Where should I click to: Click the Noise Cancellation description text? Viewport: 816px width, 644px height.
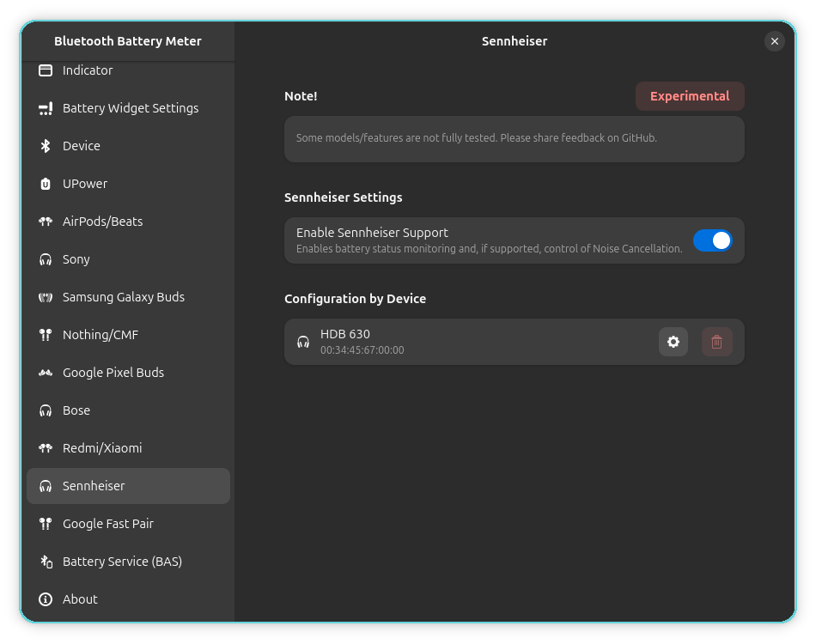pos(490,249)
